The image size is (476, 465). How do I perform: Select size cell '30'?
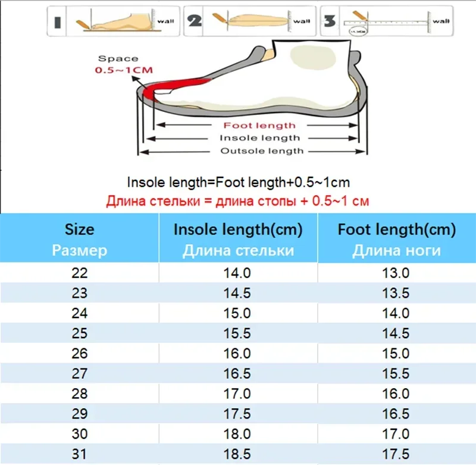click(80, 433)
